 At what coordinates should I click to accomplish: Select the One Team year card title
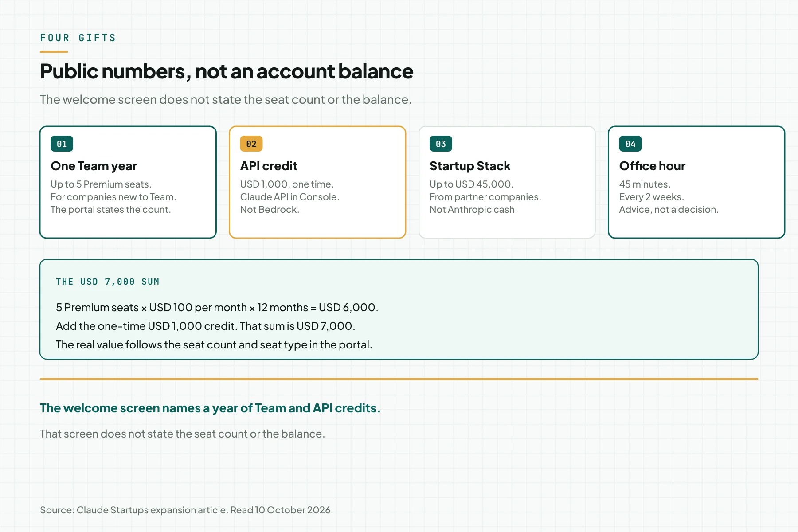click(94, 166)
